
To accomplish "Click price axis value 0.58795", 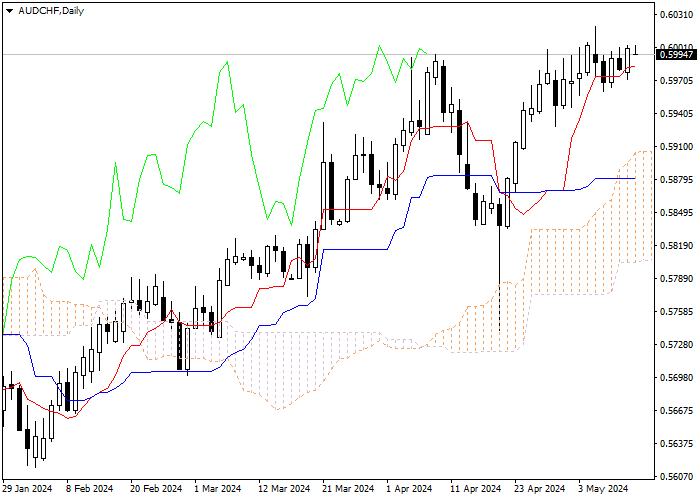I will (x=677, y=179).
